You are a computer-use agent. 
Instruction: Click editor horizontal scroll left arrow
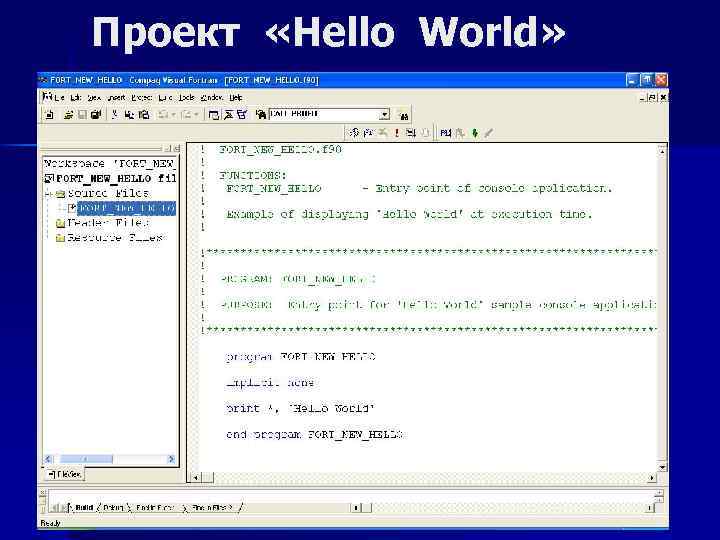tap(195, 478)
